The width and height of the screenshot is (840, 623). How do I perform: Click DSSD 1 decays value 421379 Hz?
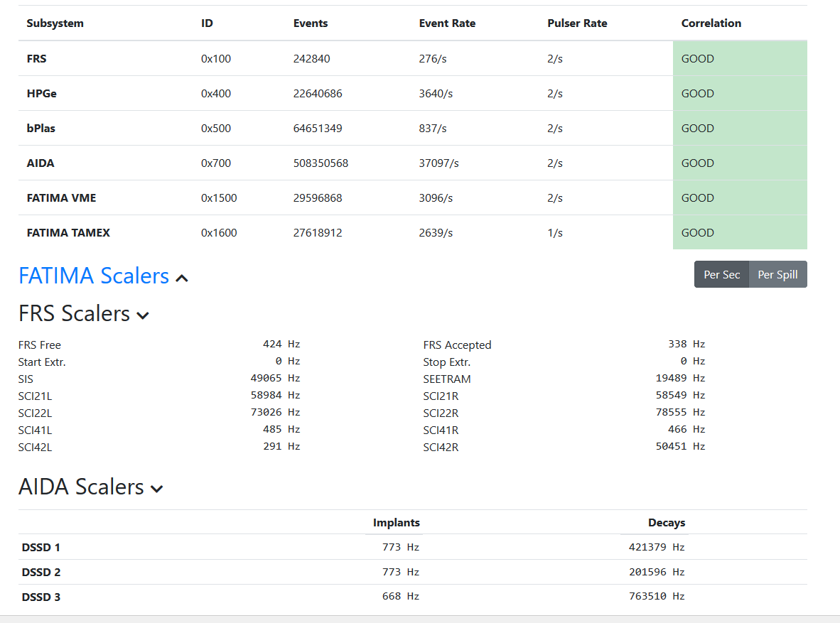(x=657, y=547)
